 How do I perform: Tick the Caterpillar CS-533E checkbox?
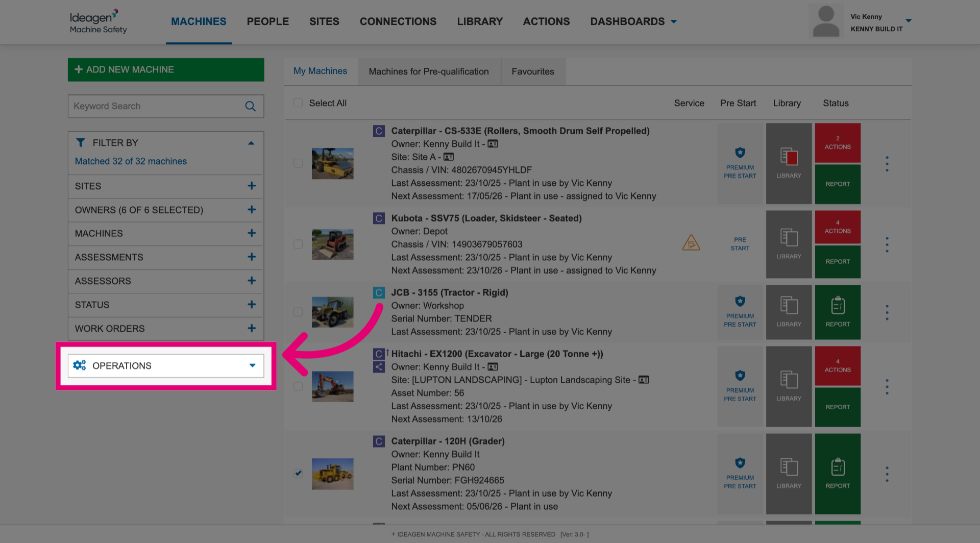coord(298,163)
